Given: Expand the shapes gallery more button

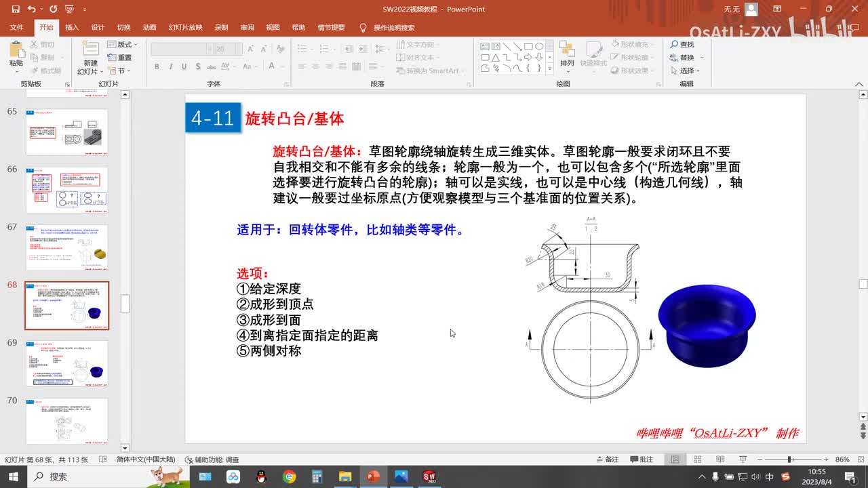Looking at the screenshot, I should (550, 69).
